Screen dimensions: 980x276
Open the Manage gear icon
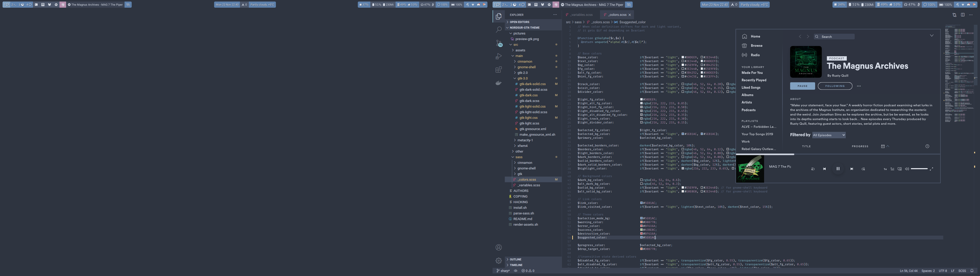click(498, 261)
